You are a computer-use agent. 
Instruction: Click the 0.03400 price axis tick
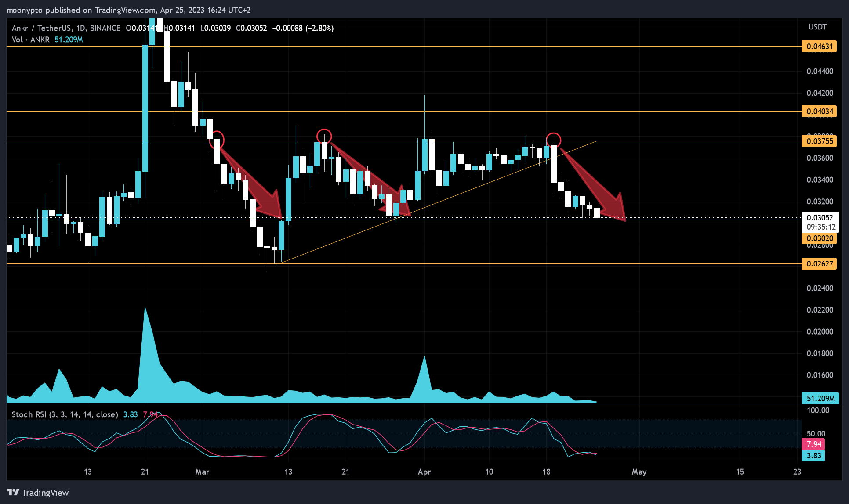[x=820, y=180]
